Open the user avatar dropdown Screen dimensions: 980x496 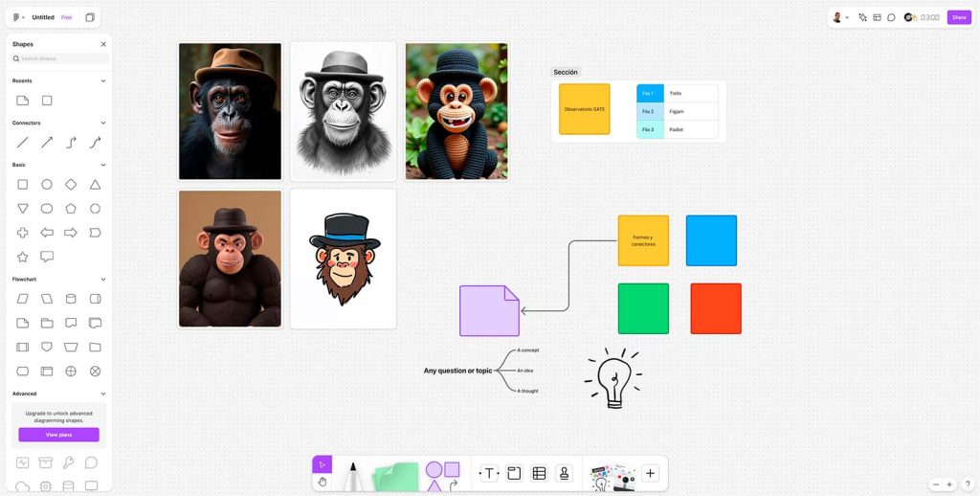click(x=840, y=17)
